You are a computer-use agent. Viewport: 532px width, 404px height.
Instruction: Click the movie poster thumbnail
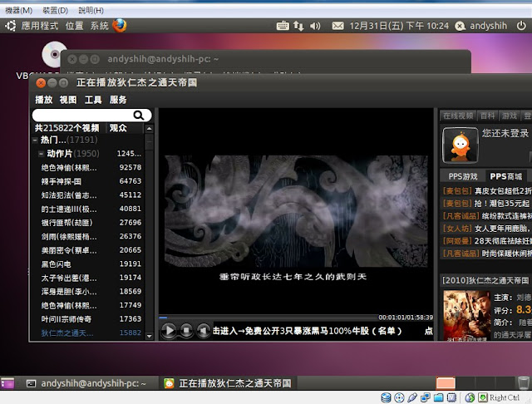[x=466, y=315]
